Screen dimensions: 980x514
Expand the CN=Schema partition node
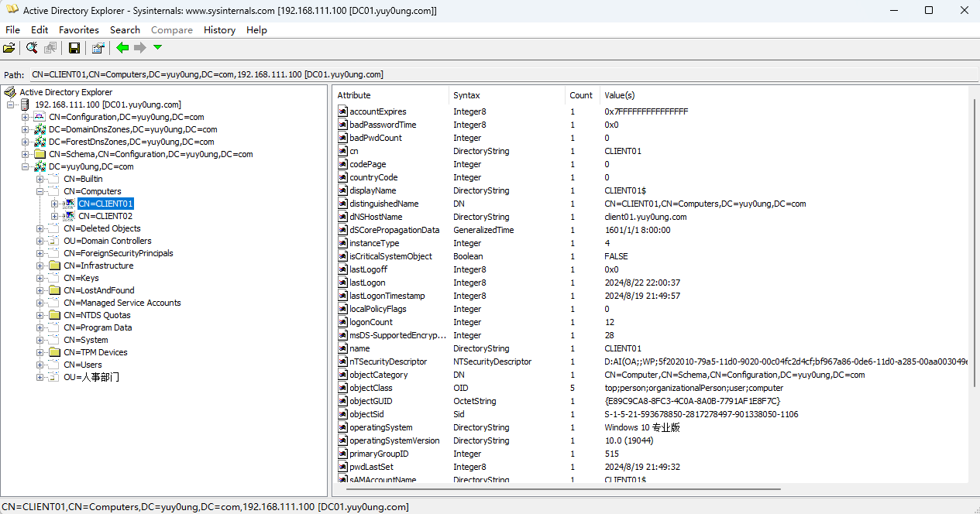25,154
